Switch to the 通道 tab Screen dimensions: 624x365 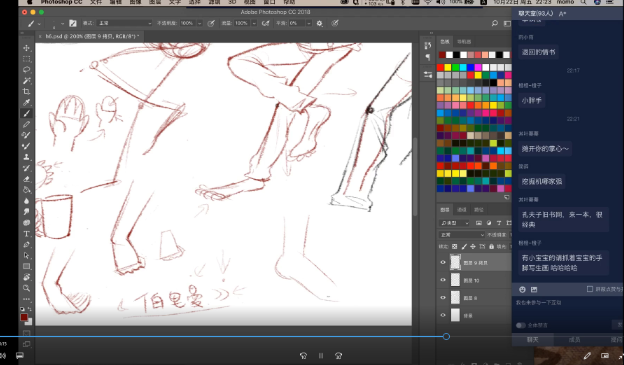(462, 210)
